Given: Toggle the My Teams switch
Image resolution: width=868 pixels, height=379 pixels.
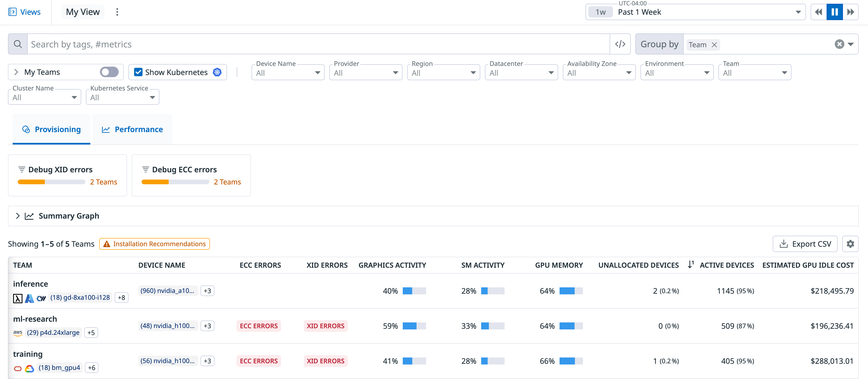Looking at the screenshot, I should (x=109, y=72).
